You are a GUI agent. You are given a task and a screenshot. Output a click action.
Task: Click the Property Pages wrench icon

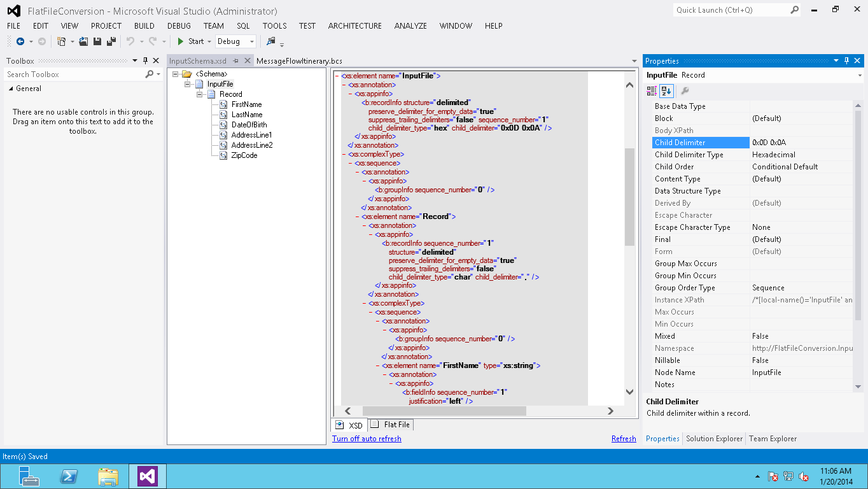[685, 90]
